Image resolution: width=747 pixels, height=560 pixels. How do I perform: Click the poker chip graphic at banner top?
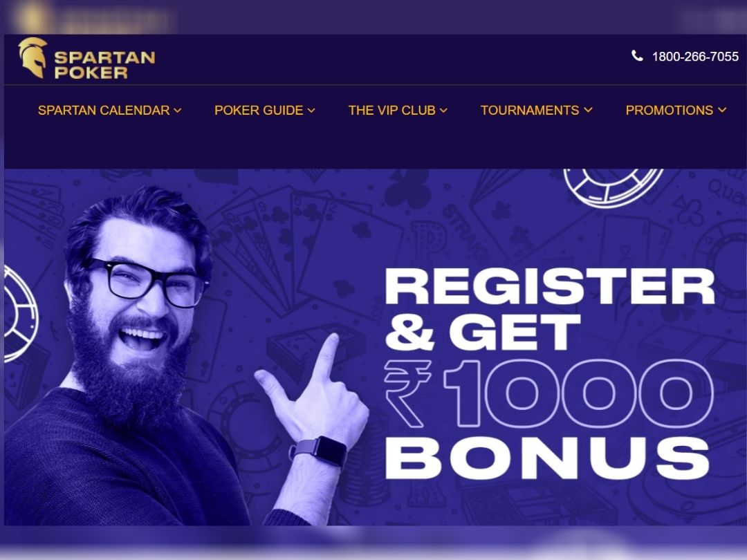pyautogui.click(x=613, y=187)
